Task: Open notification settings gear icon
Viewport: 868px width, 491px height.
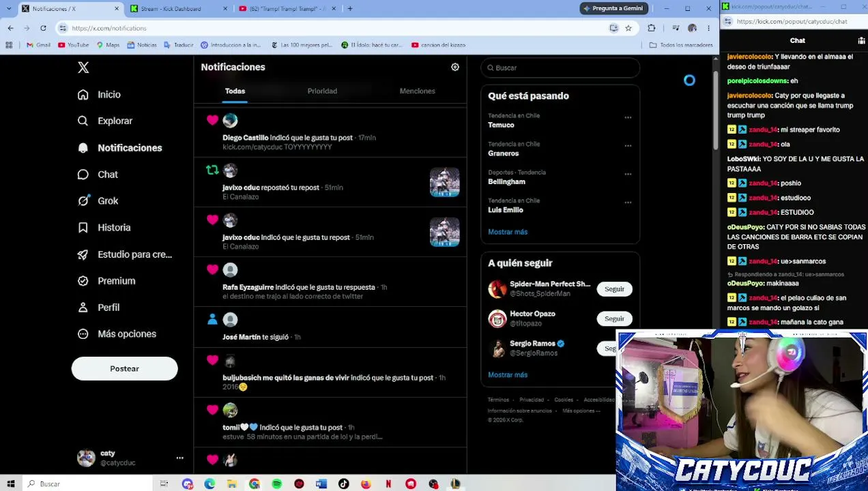Action: pyautogui.click(x=455, y=68)
